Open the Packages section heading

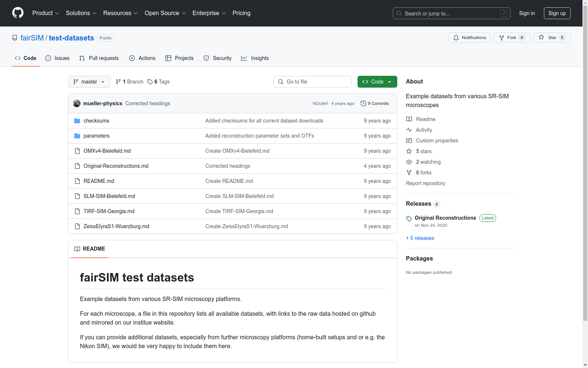419,259
